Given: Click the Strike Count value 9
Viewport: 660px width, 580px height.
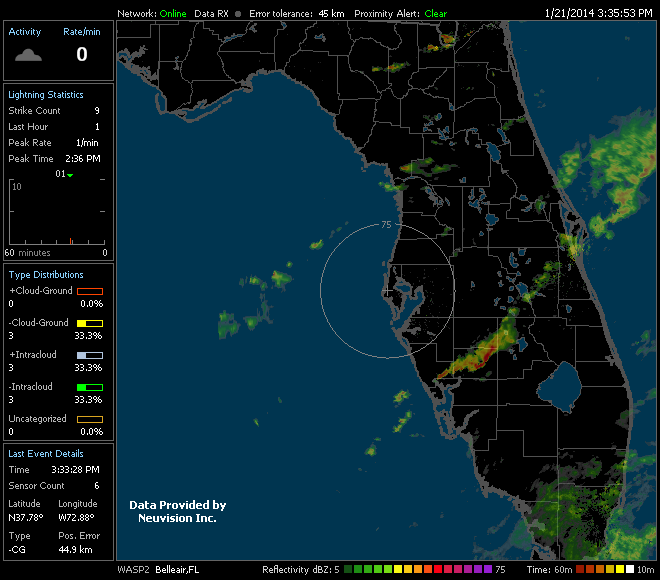Looking at the screenshot, I should (x=97, y=111).
